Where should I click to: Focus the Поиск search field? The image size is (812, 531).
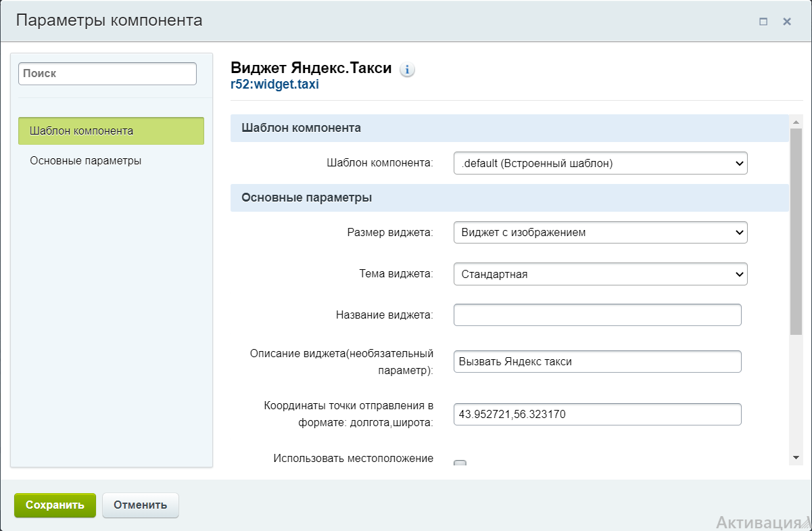point(108,74)
